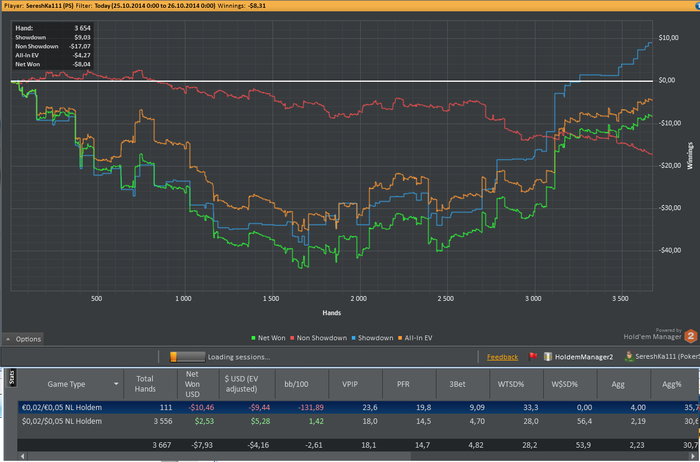This screenshot has width=700, height=462.
Task: Sort by the Net Won USD column header
Action: 198,384
